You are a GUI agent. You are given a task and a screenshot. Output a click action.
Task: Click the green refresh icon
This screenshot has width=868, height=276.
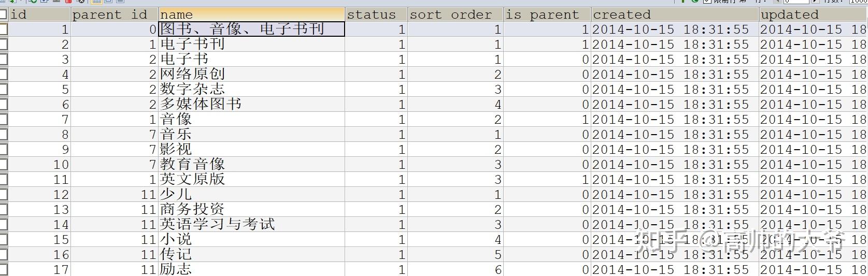694,1
